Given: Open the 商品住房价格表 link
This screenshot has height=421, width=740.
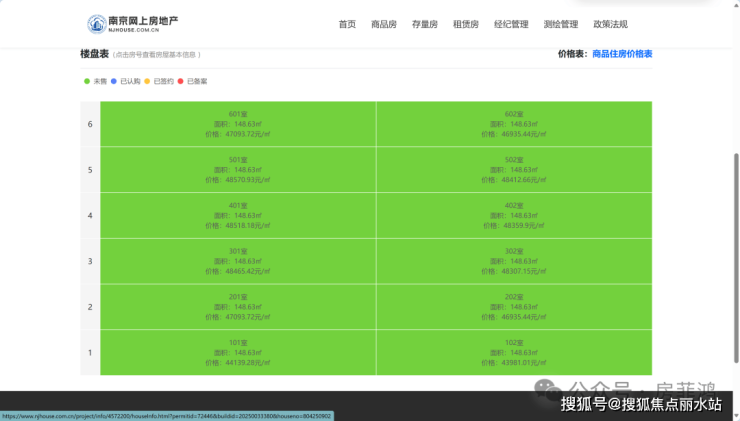Looking at the screenshot, I should 622,54.
